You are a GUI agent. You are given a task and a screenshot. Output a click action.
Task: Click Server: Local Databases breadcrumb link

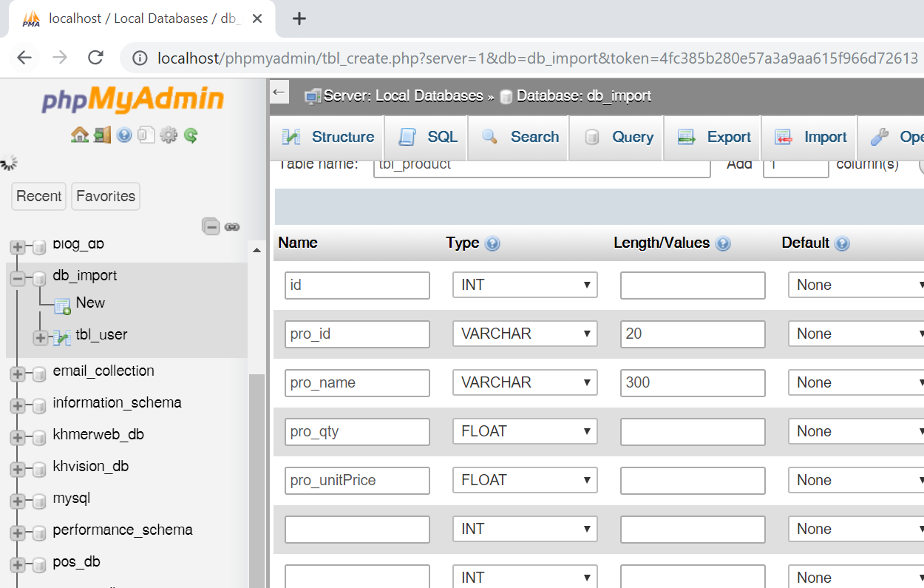click(x=403, y=96)
